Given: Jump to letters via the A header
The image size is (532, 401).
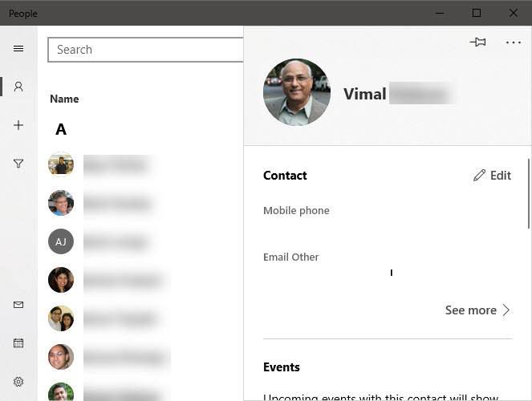Looking at the screenshot, I should (x=61, y=129).
